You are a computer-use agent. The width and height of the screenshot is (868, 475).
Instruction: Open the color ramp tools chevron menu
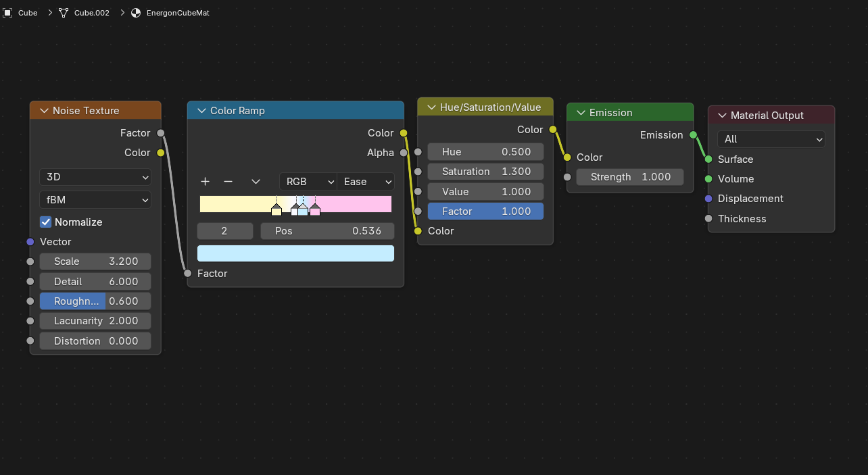click(x=256, y=182)
